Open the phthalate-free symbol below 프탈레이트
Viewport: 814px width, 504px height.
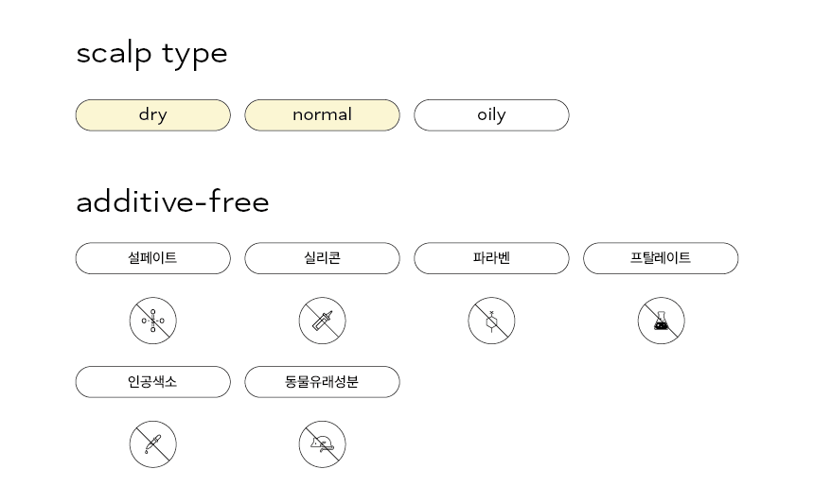click(661, 321)
